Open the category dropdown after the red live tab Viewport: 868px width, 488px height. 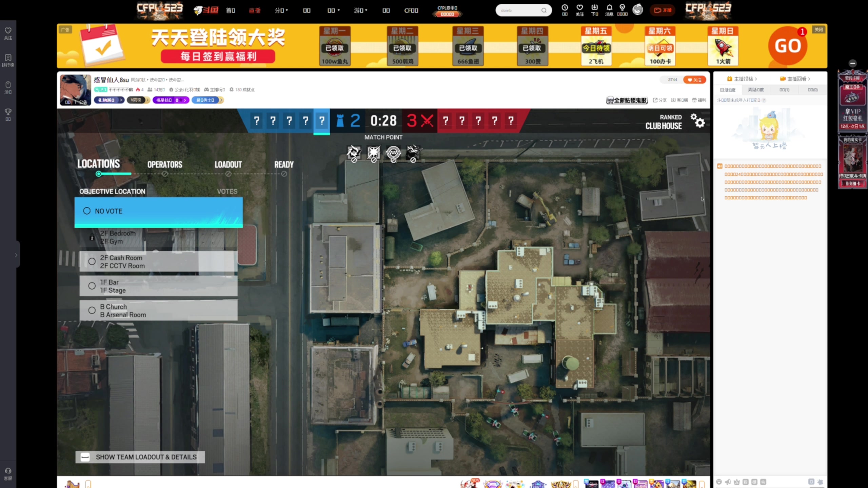[281, 11]
